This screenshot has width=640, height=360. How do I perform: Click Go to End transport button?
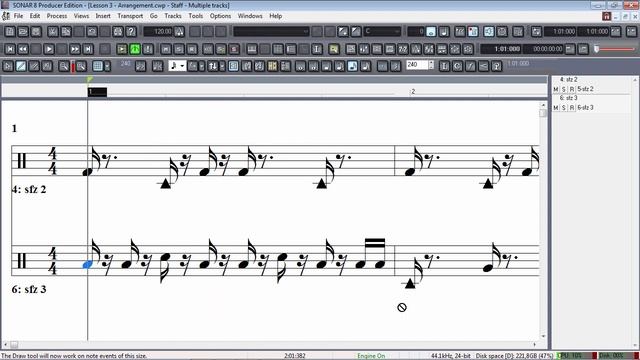pos(88,49)
